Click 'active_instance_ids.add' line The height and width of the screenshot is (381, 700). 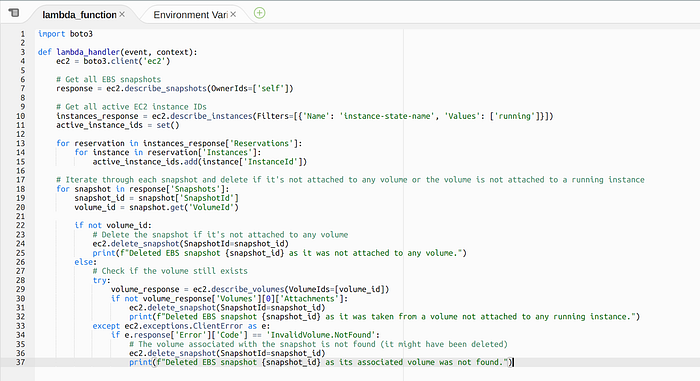pyautogui.click(x=200, y=162)
